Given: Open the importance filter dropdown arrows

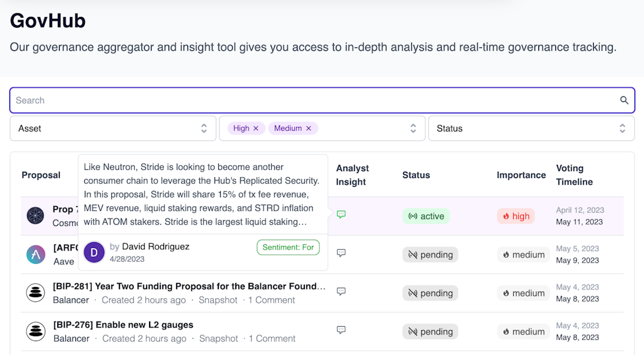Looking at the screenshot, I should [x=413, y=128].
